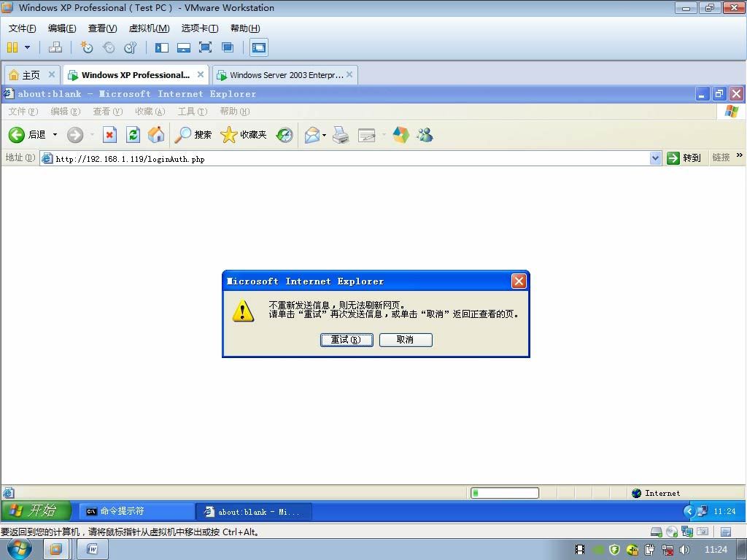Click the colorful Messenger-style icon in IE toolbar
Image resolution: width=747 pixels, height=560 pixels.
[x=401, y=135]
